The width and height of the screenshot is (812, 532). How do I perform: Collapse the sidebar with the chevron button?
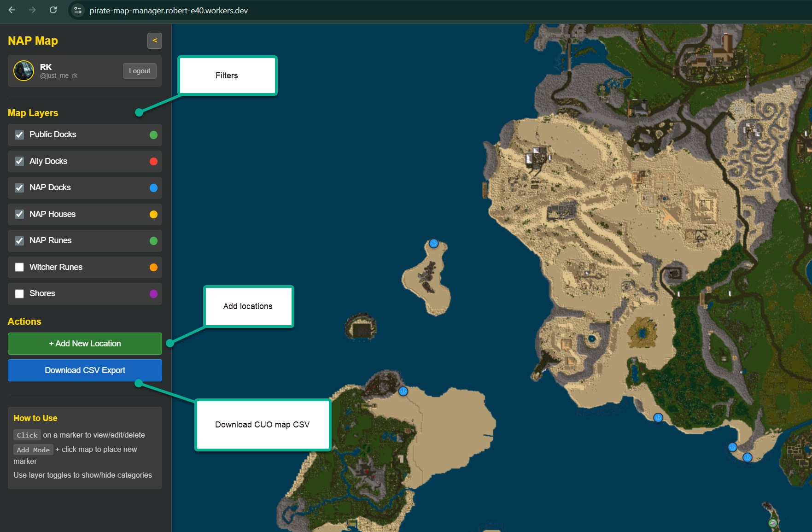(x=155, y=41)
